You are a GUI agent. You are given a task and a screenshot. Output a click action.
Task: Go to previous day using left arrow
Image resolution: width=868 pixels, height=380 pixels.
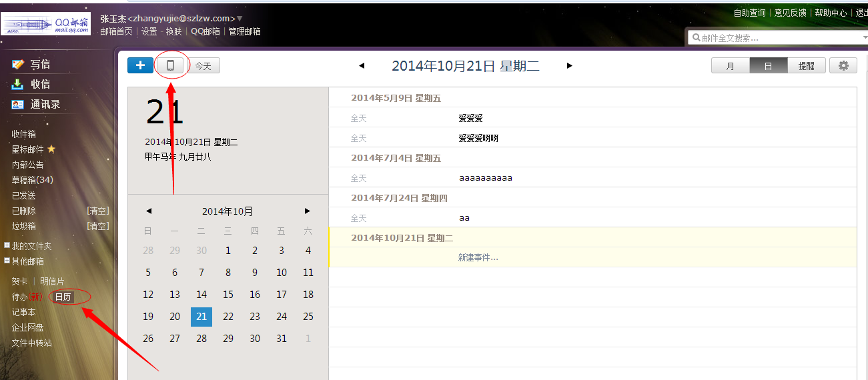tap(362, 65)
